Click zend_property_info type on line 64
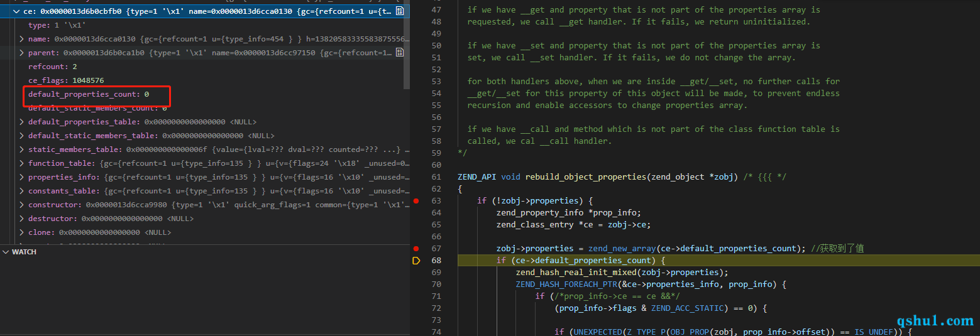This screenshot has width=980, height=336. [540, 213]
